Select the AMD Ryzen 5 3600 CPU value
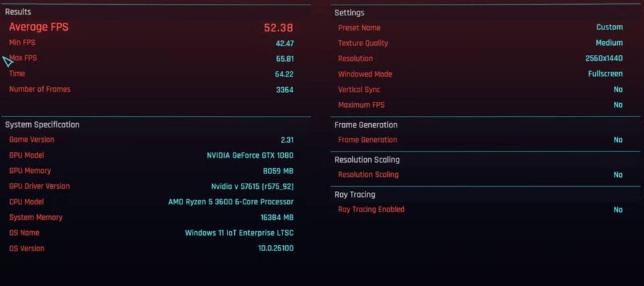The width and height of the screenshot is (644, 286). [231, 202]
